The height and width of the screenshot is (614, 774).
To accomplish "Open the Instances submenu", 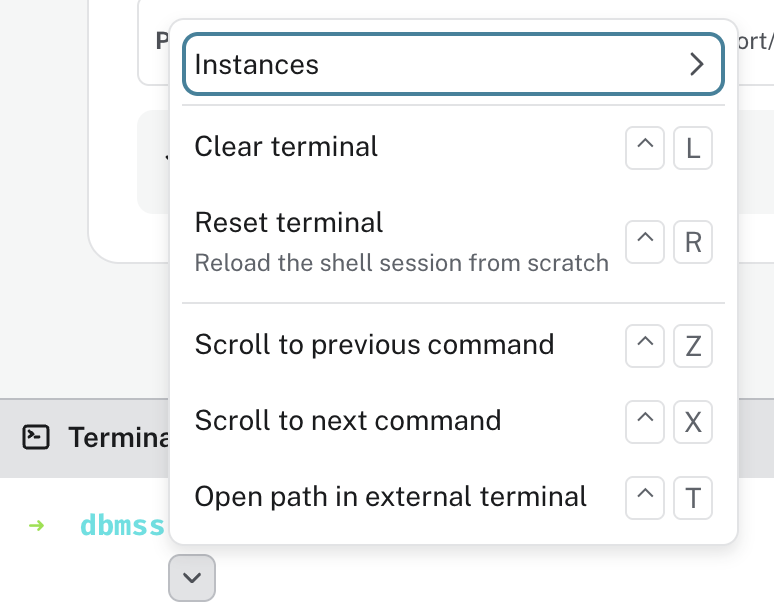I will coord(453,64).
